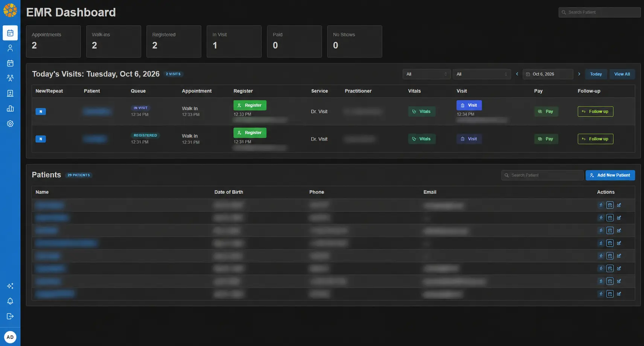
Task: Expand the first All filter dropdown
Action: point(426,74)
